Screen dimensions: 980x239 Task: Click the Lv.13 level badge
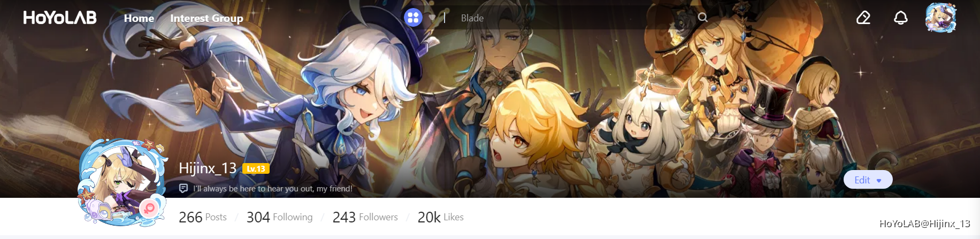point(256,169)
